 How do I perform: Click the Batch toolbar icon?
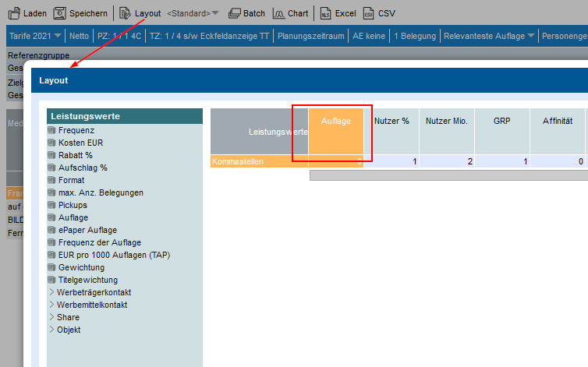click(233, 13)
